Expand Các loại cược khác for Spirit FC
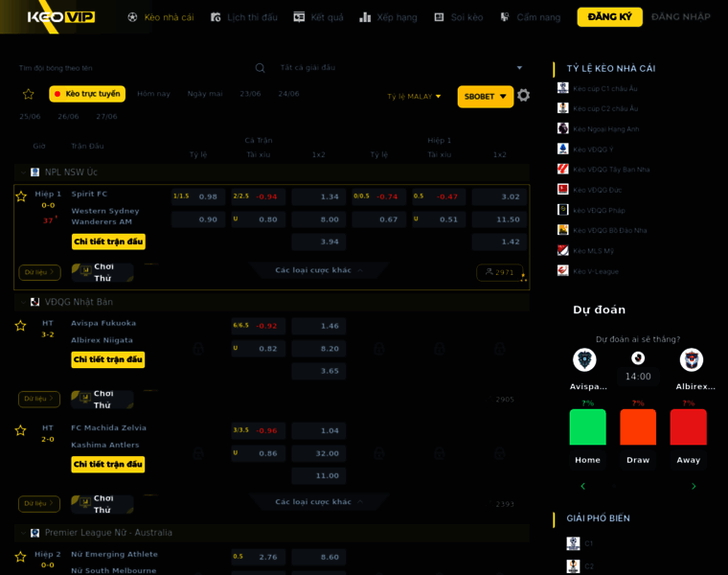 (x=318, y=270)
